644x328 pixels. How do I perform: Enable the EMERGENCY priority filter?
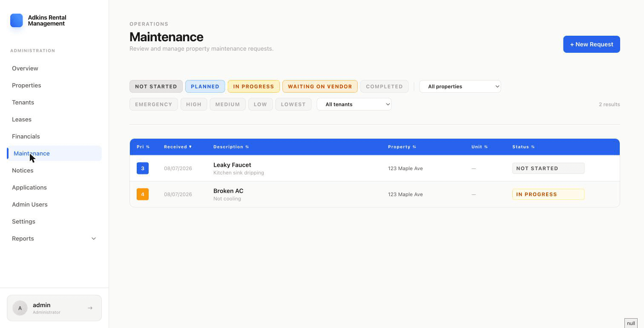[x=154, y=104]
